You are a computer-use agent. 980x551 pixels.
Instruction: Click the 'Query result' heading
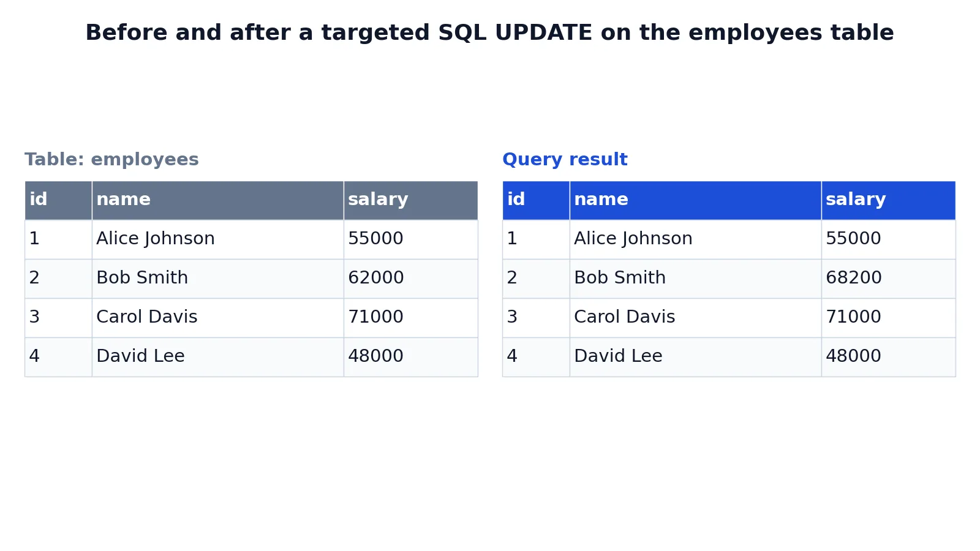coord(565,160)
